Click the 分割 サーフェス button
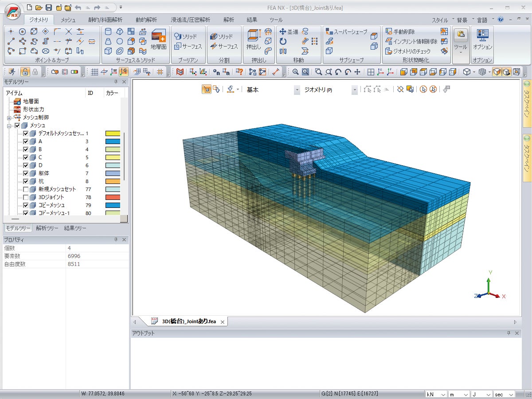The image size is (532, 399). pyautogui.click(x=224, y=46)
